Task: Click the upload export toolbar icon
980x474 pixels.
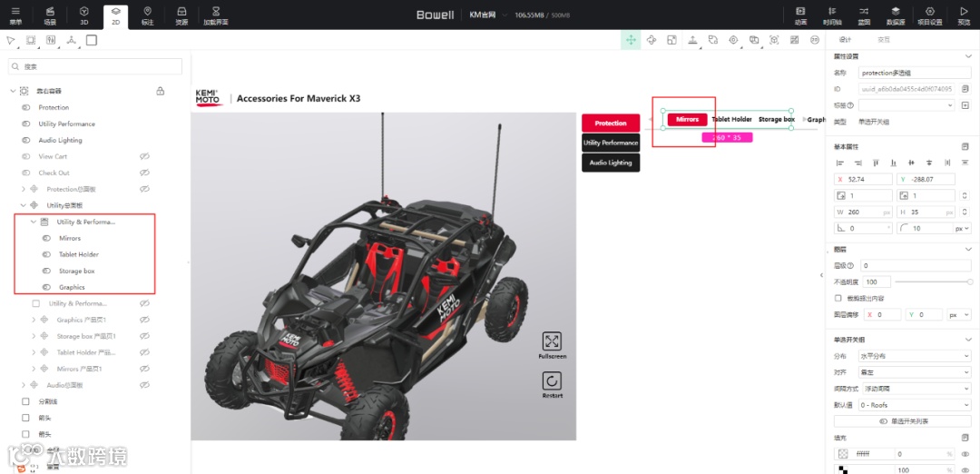Action: click(692, 40)
